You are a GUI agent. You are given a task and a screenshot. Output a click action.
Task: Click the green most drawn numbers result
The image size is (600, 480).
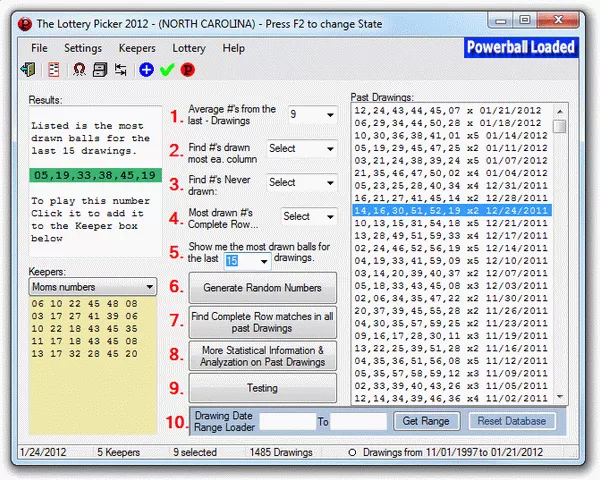pos(91,175)
